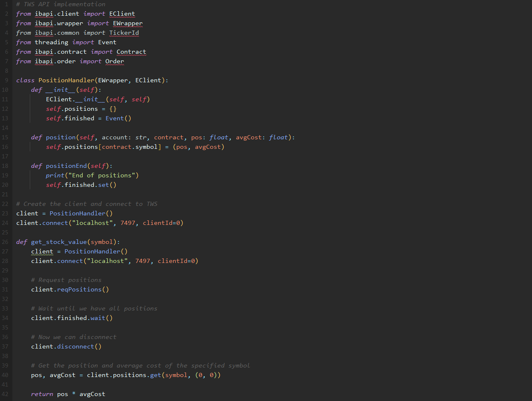Click line number 26 in the gutter
Viewport: 532px width, 401px height.
(x=5, y=242)
